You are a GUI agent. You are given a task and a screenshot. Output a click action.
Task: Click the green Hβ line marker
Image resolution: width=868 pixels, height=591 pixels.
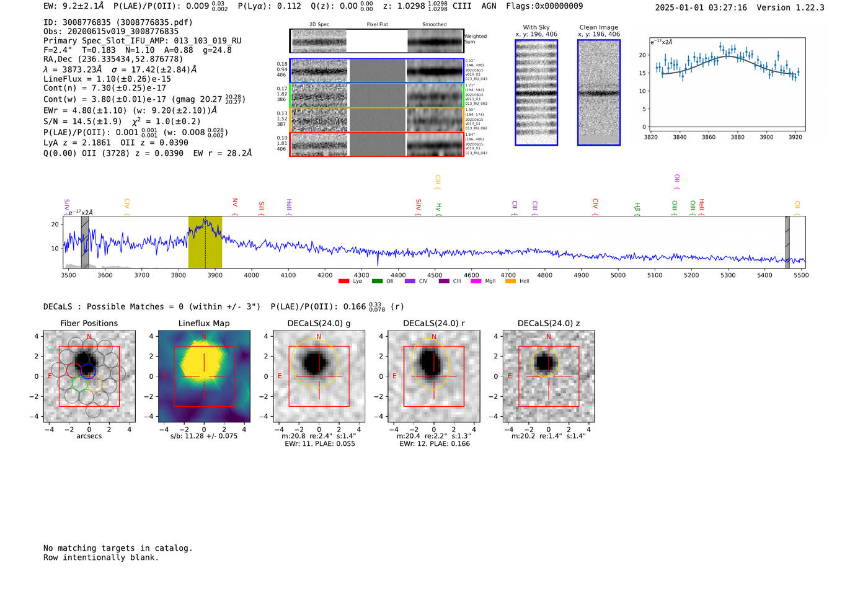coord(637,207)
